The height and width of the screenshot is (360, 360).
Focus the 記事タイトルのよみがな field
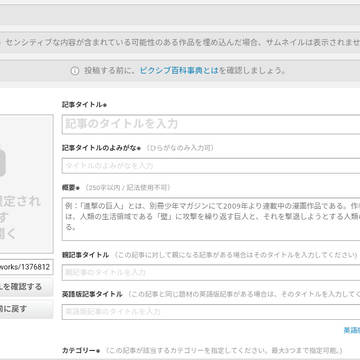click(x=211, y=166)
